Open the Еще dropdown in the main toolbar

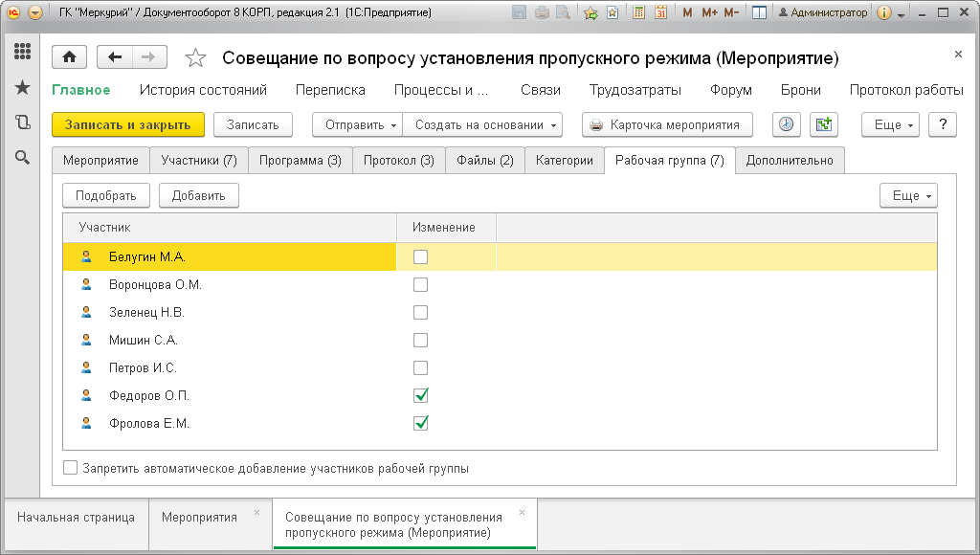click(x=891, y=124)
